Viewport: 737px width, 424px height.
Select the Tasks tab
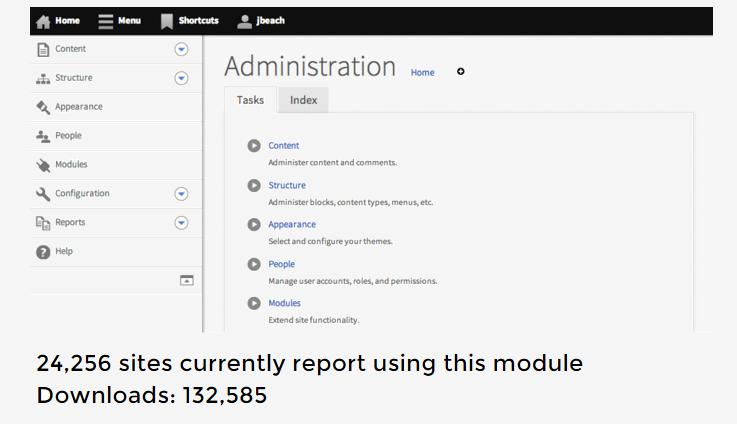[x=251, y=100]
